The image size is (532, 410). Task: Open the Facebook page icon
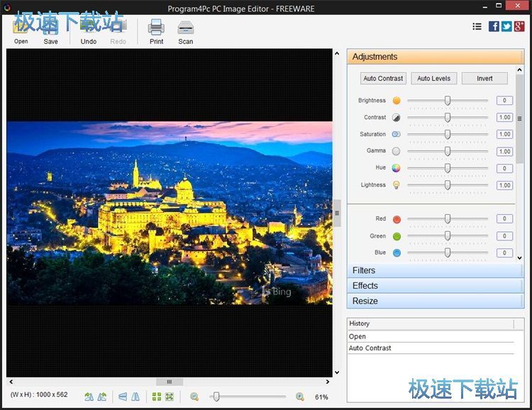click(494, 26)
